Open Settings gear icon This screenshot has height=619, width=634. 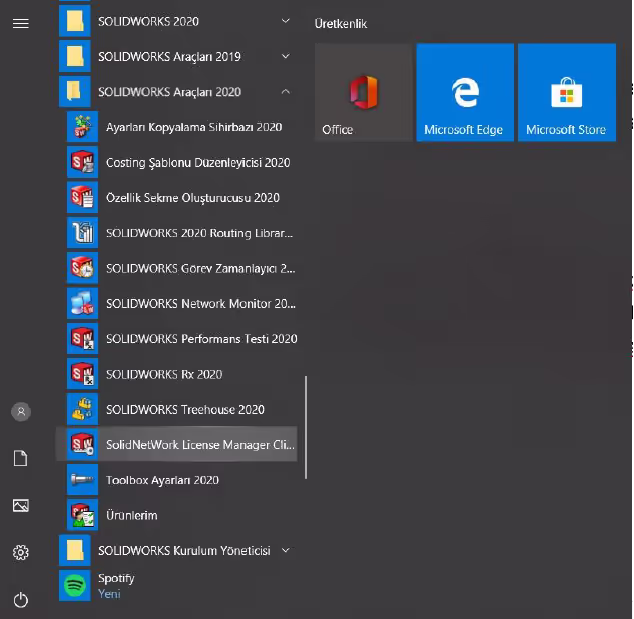(x=21, y=552)
